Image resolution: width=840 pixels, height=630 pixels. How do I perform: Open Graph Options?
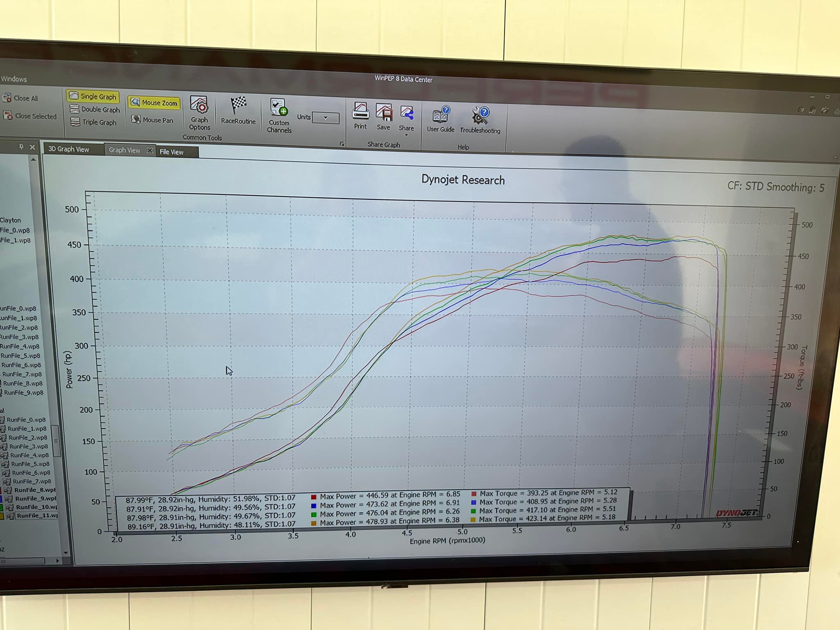coord(199,113)
